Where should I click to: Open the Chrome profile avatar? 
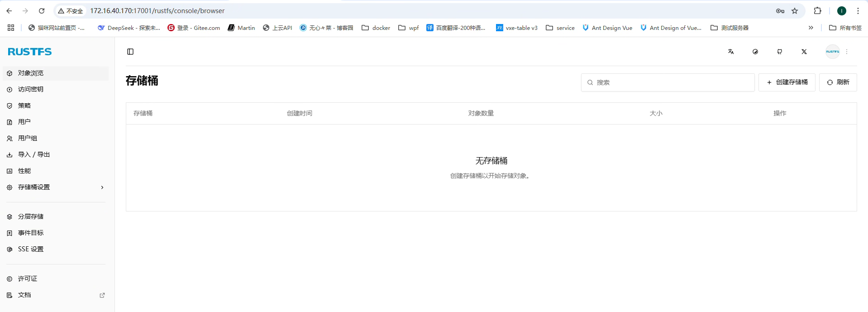pos(842,11)
